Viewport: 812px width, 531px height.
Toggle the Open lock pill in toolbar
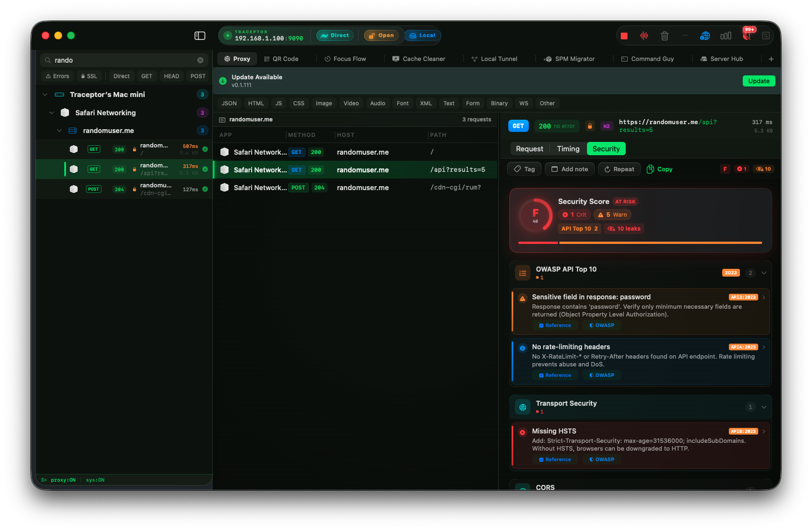pos(381,35)
